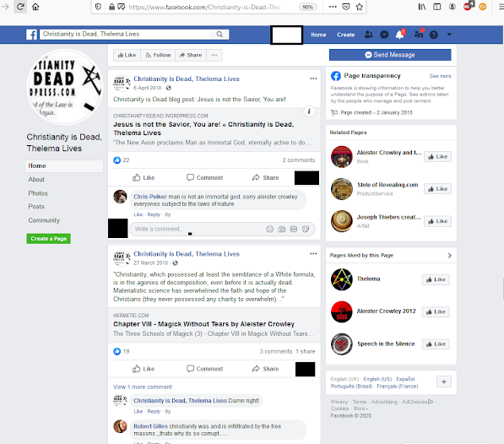Like the Aleister Crowley 2012 page

436,312
